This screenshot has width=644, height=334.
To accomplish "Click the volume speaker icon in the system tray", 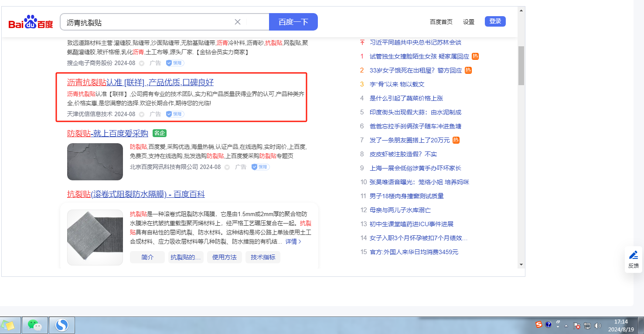I will [x=597, y=325].
